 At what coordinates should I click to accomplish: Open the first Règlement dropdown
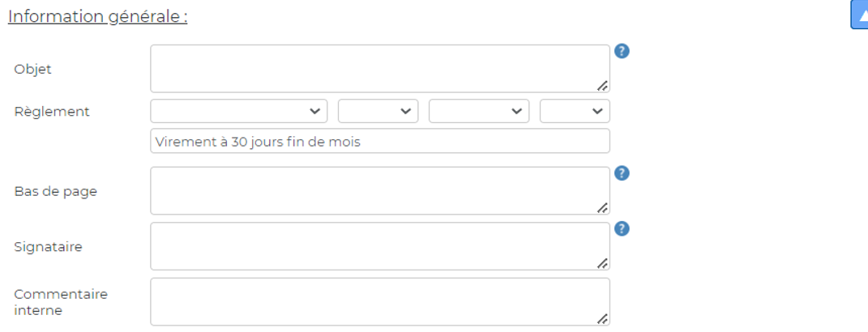(238, 111)
